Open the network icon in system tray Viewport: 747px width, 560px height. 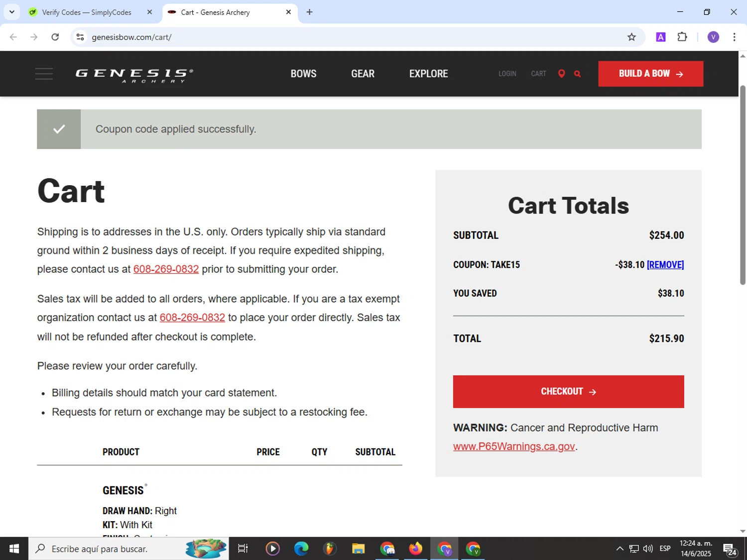point(634,549)
